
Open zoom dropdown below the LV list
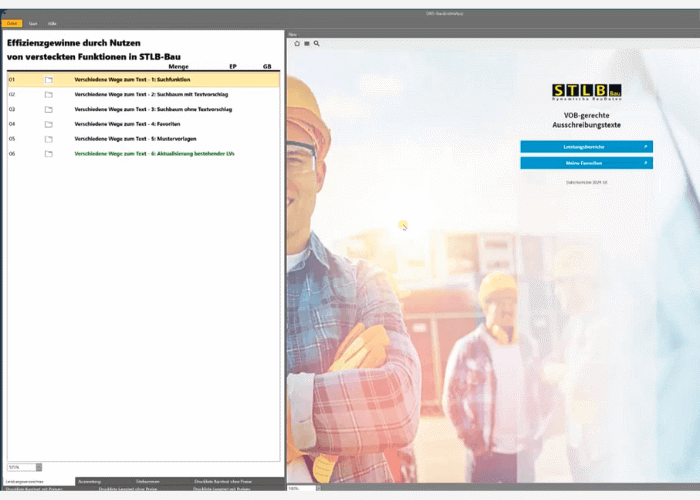pyautogui.click(x=39, y=467)
